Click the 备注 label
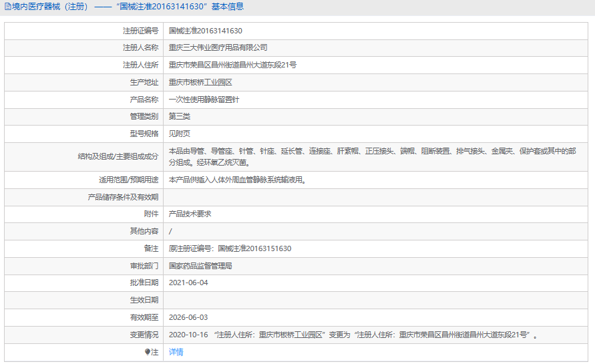595x364 pixels. tap(152, 248)
